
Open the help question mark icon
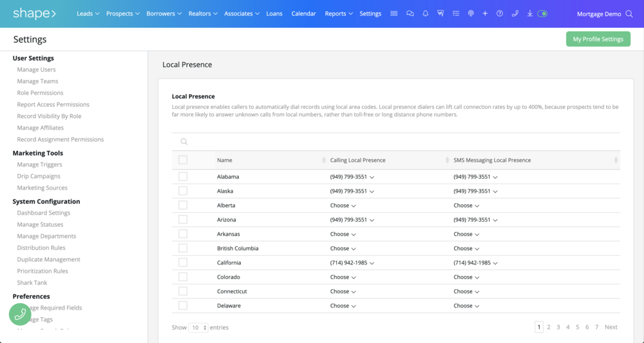click(x=500, y=14)
